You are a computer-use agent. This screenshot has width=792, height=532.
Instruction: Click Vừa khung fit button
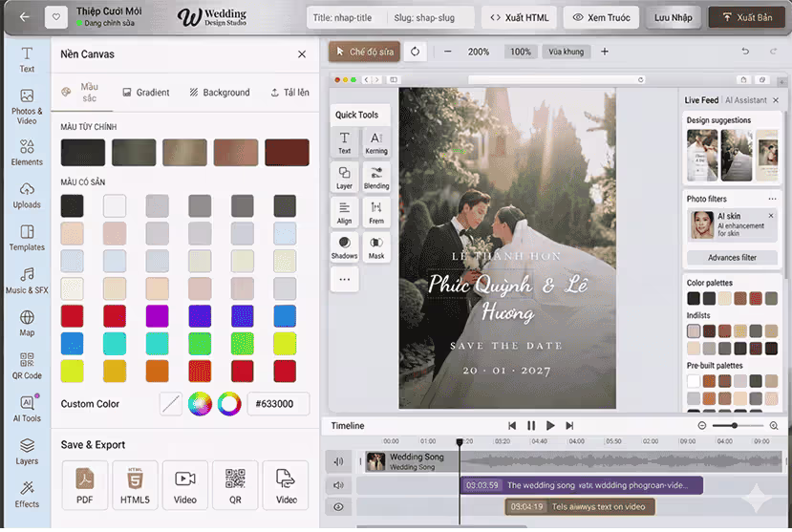click(x=567, y=52)
